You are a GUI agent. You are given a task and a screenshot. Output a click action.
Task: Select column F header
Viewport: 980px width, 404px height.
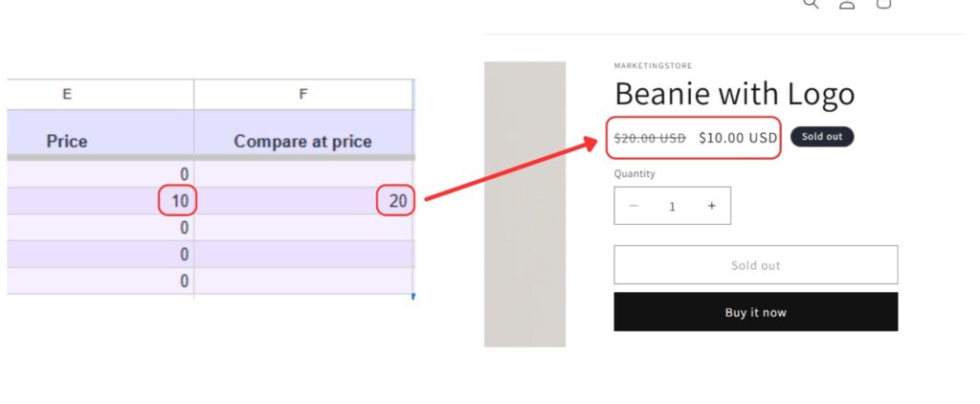(x=303, y=94)
